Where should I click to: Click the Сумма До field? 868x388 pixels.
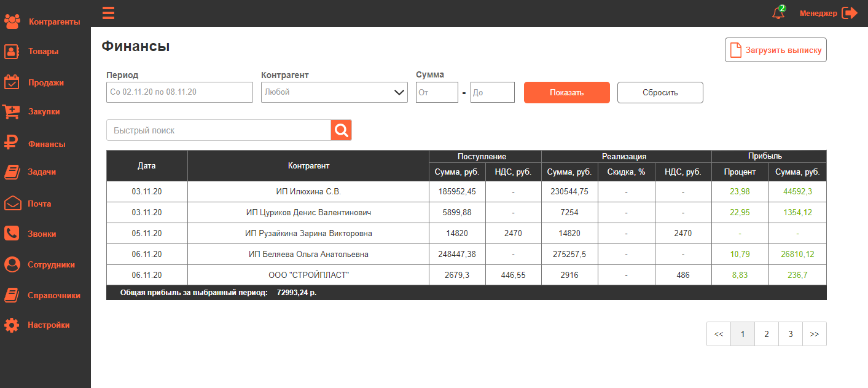click(x=493, y=92)
